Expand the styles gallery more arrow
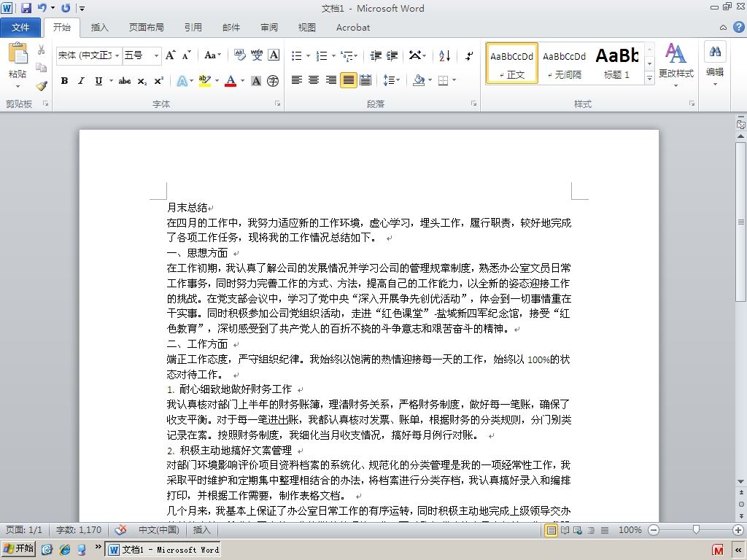 [x=649, y=78]
